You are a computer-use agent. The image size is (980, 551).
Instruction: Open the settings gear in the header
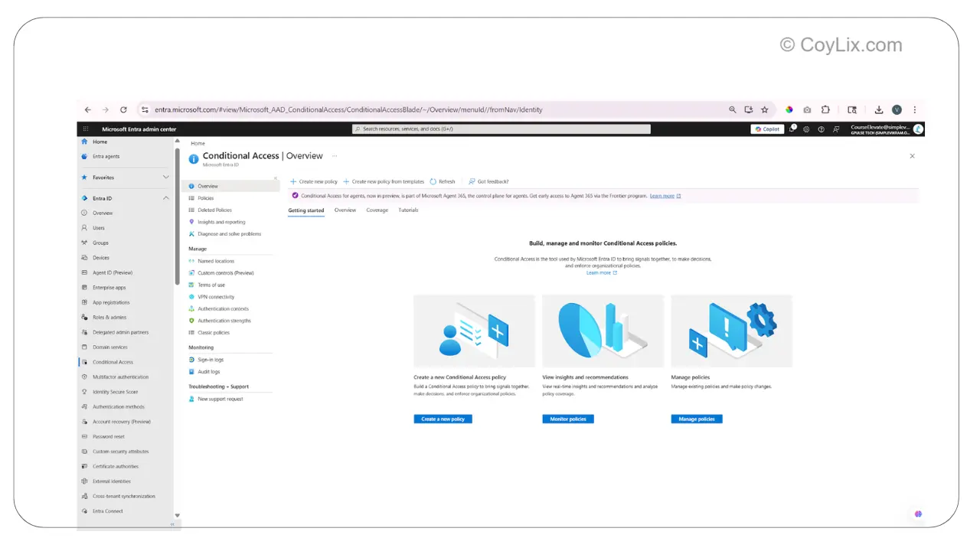click(806, 129)
